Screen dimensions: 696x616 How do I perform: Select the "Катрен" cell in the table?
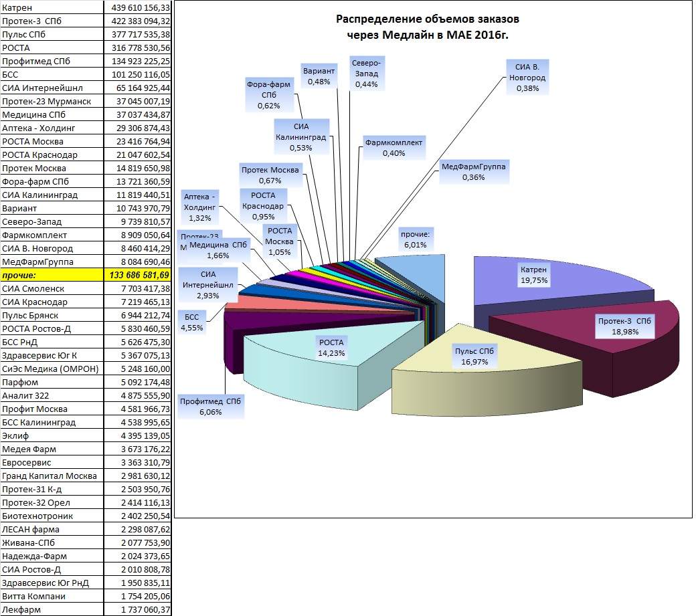click(x=52, y=7)
